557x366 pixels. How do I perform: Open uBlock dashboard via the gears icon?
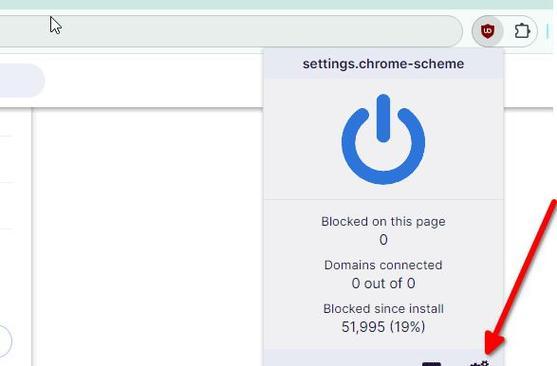[x=480, y=364]
